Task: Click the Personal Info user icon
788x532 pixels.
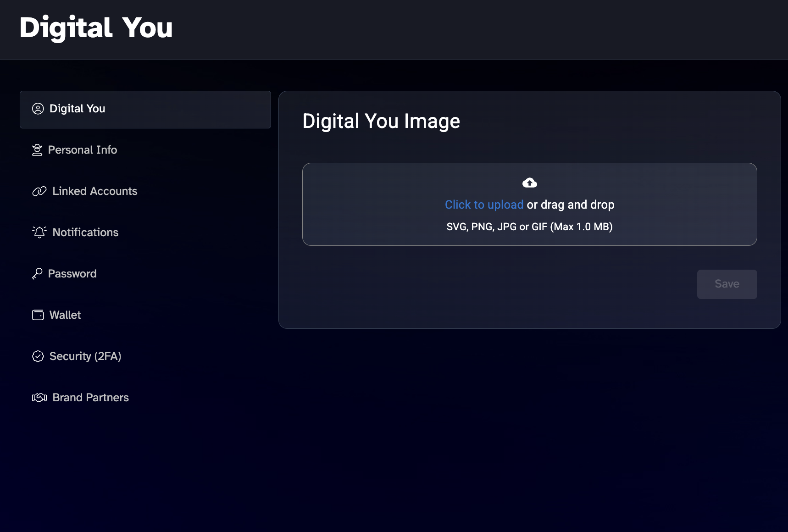Action: pos(37,150)
